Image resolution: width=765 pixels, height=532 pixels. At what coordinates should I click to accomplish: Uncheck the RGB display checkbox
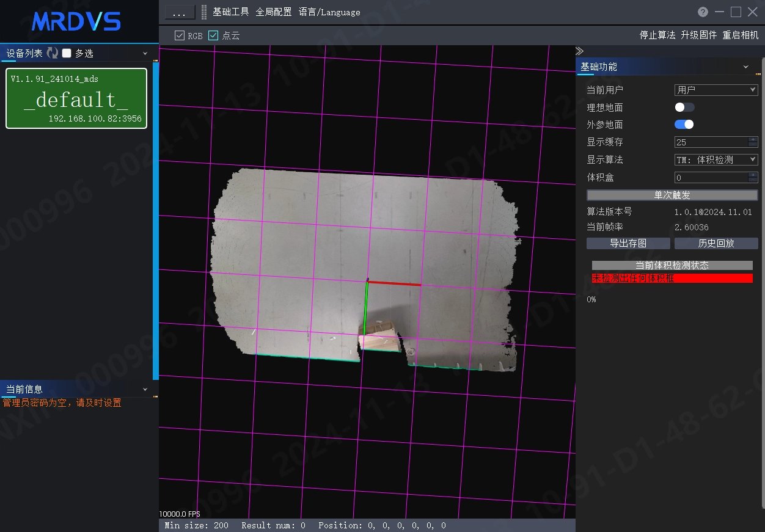(x=180, y=35)
